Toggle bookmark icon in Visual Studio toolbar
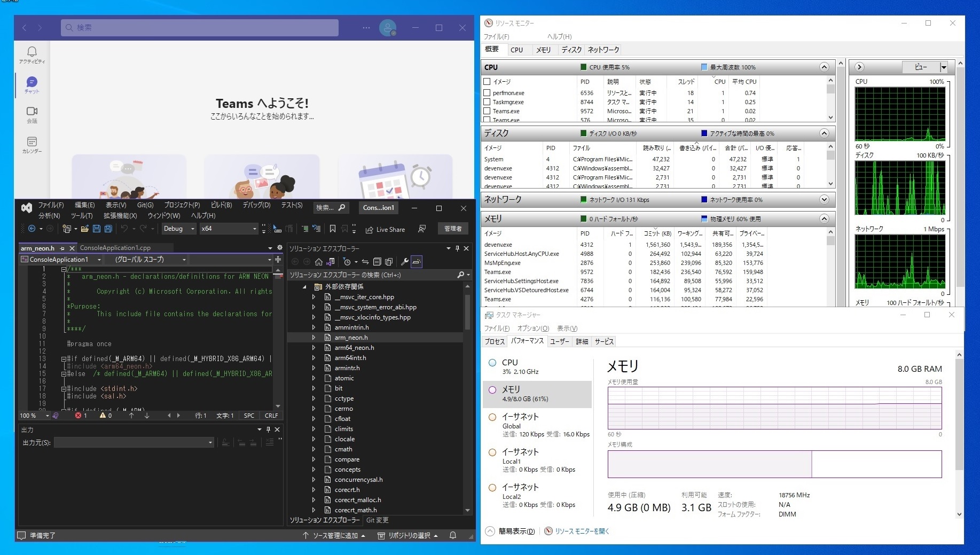Image resolution: width=980 pixels, height=555 pixels. pyautogui.click(x=333, y=229)
